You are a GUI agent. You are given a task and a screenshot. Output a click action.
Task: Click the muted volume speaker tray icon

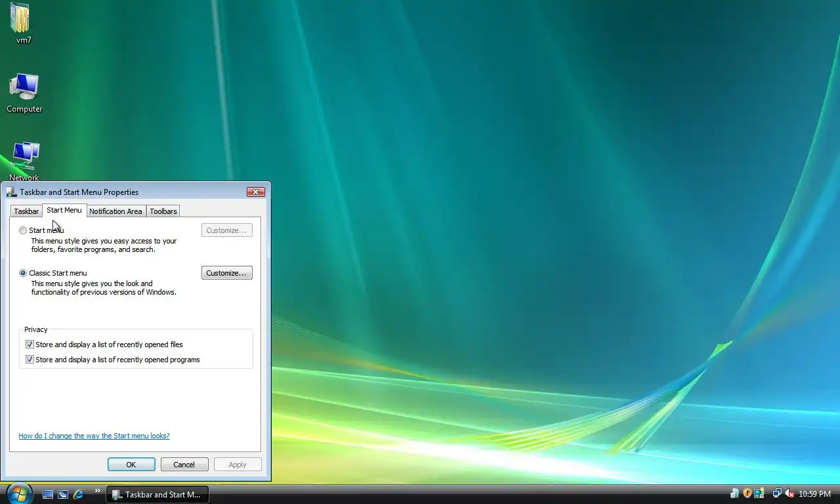tap(789, 493)
